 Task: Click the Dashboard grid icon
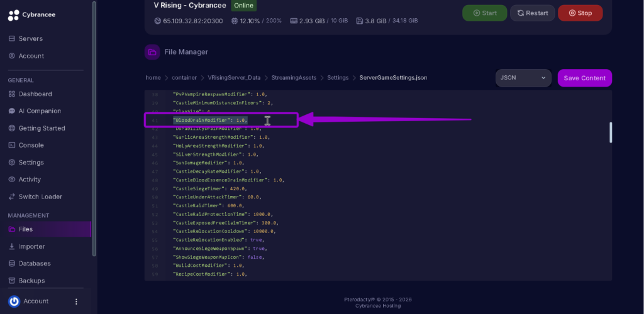[12, 94]
